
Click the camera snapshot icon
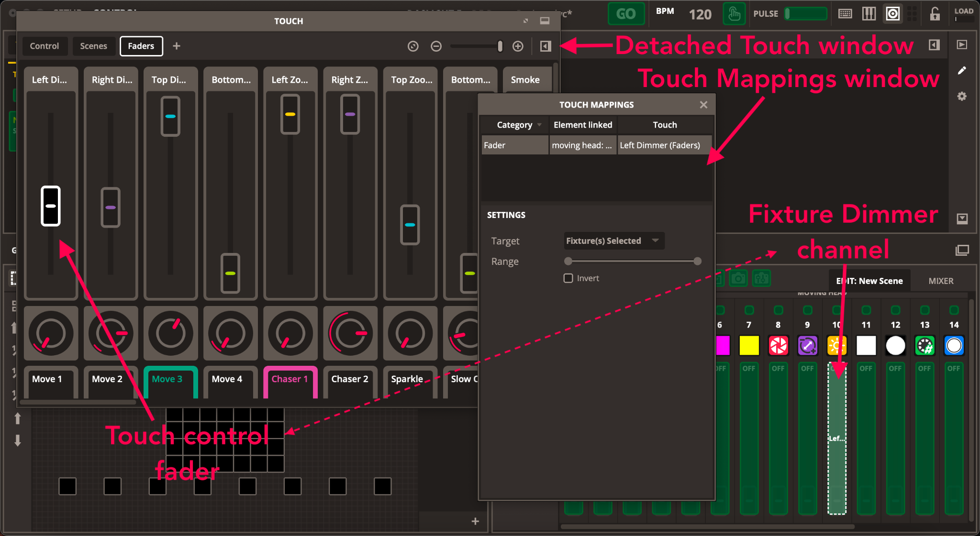tap(738, 279)
